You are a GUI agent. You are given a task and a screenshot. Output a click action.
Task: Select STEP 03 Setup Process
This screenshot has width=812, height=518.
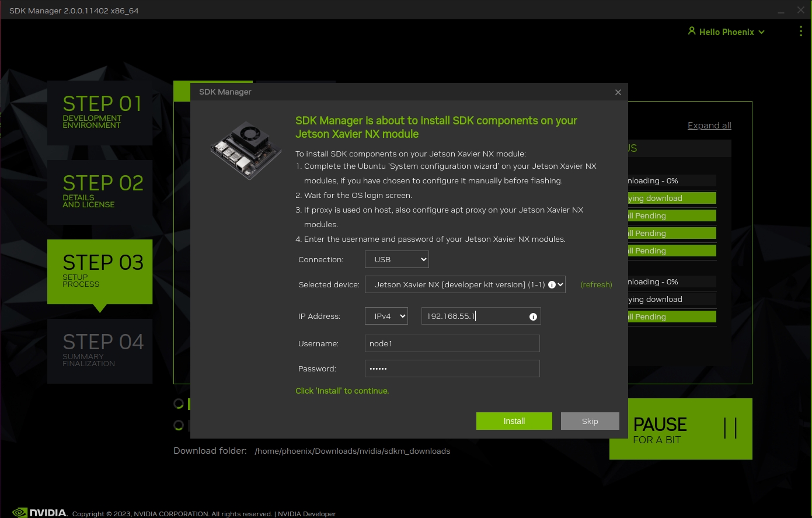(100, 272)
